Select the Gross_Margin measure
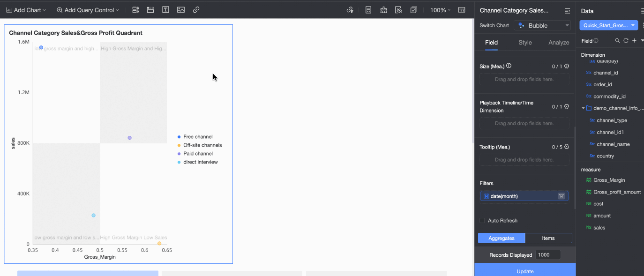The height and width of the screenshot is (276, 644). tap(609, 180)
